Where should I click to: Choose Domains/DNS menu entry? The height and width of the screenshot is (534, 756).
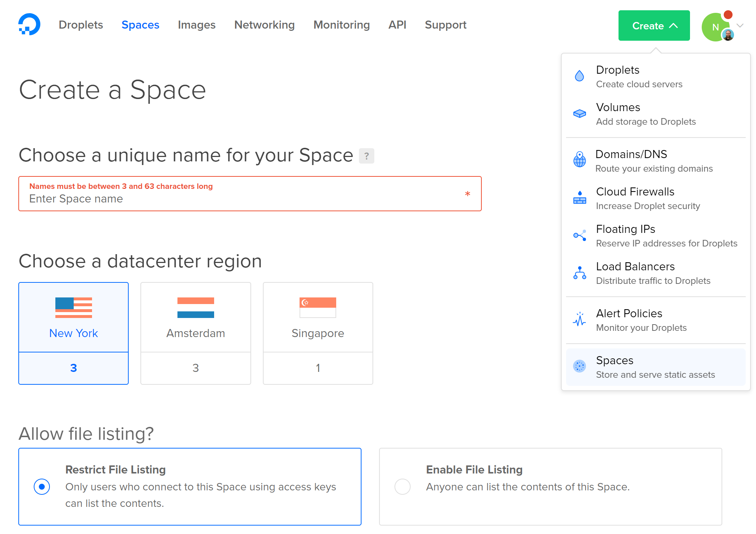656,161
